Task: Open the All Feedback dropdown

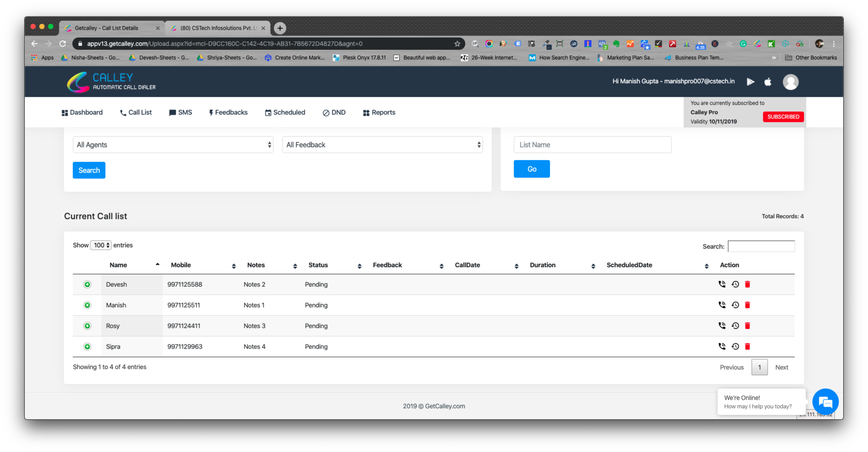Action: click(382, 145)
